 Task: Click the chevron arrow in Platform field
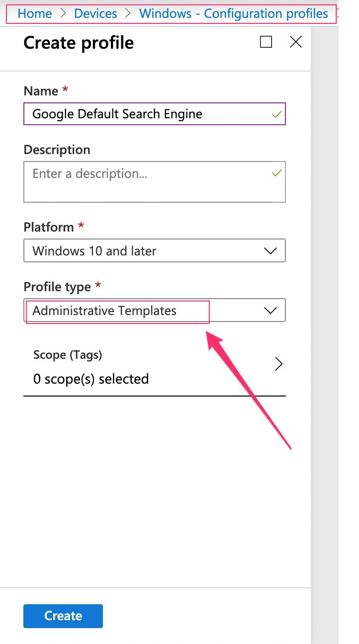[270, 251]
